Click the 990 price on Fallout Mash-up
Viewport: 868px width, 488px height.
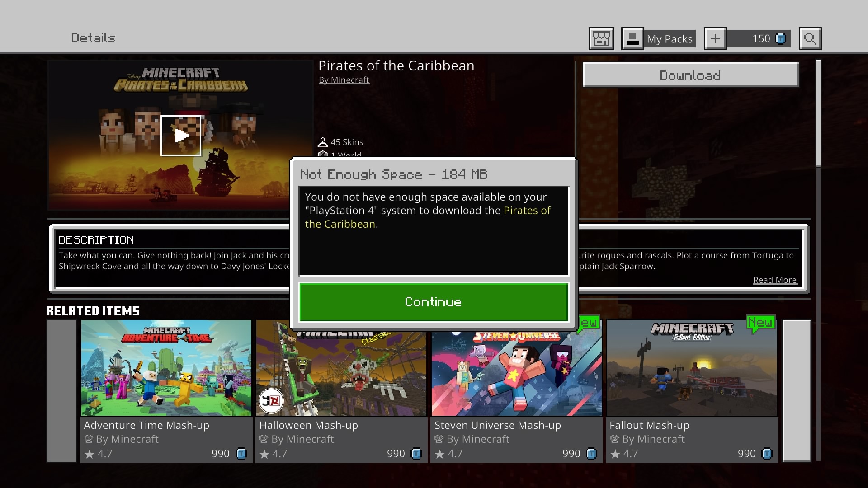pyautogui.click(x=747, y=454)
